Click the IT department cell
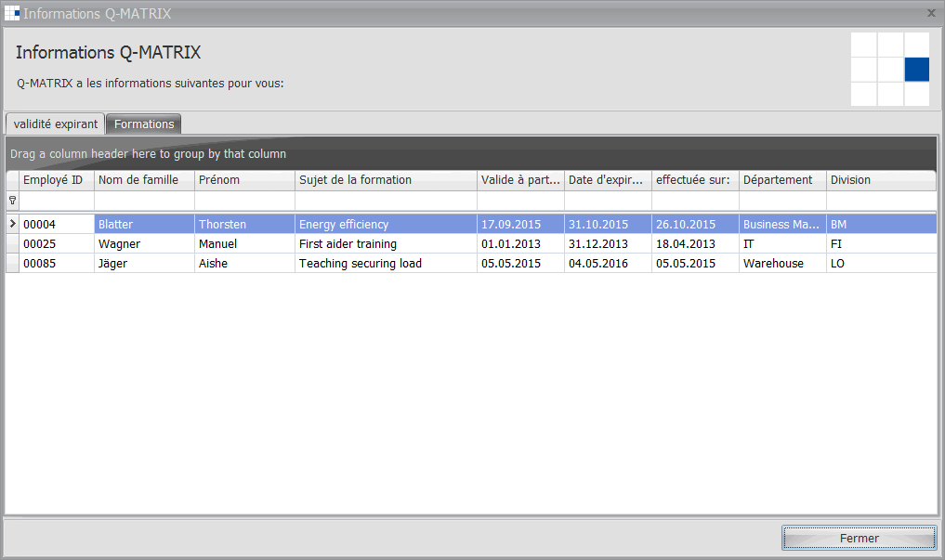Image resolution: width=945 pixels, height=560 pixels. [783, 244]
